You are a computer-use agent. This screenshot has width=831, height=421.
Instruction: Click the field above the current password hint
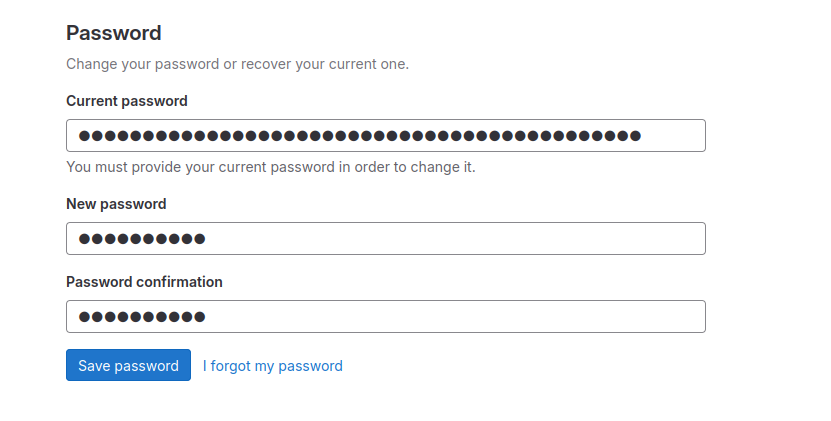(385, 136)
